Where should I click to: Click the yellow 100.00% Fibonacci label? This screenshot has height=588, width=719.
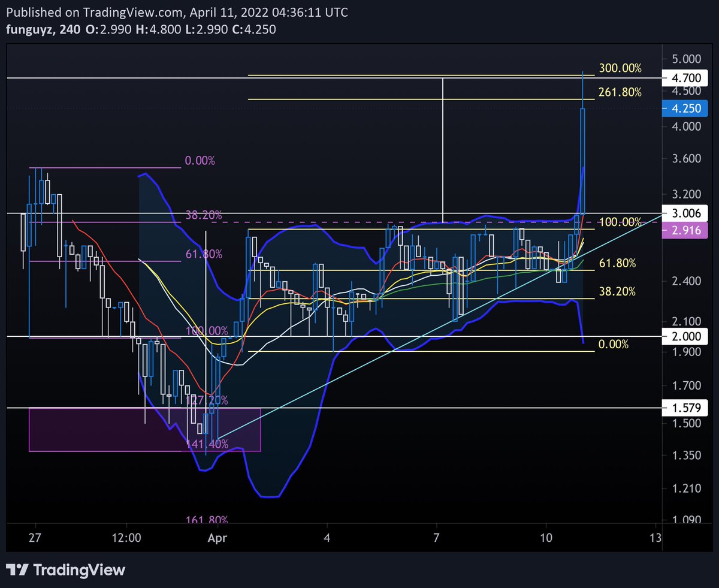620,222
